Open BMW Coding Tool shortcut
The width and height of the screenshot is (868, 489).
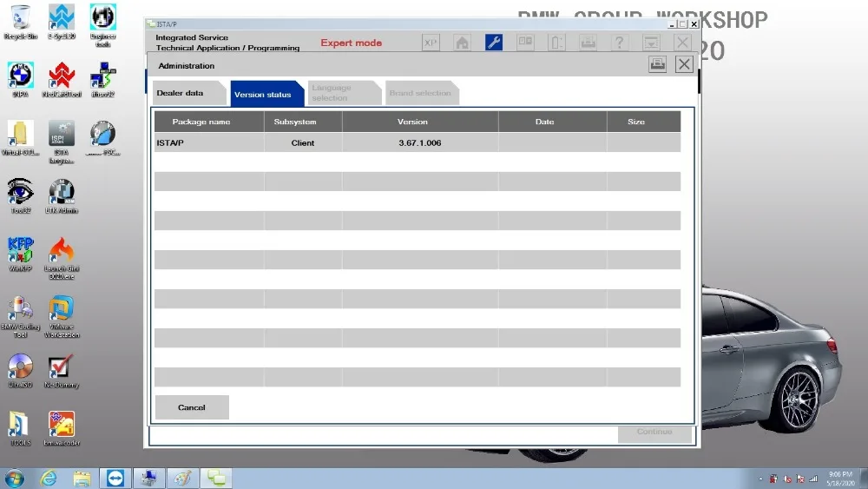21,316
